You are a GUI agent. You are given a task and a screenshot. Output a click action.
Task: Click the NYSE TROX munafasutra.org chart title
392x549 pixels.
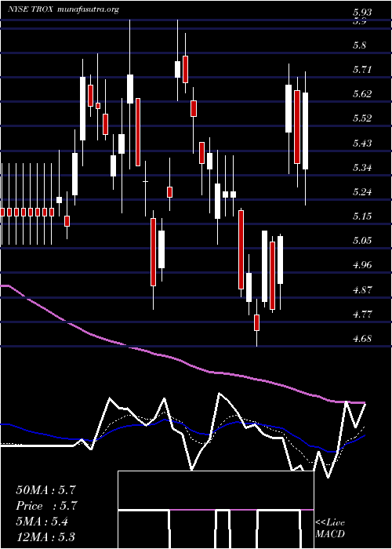click(x=64, y=9)
